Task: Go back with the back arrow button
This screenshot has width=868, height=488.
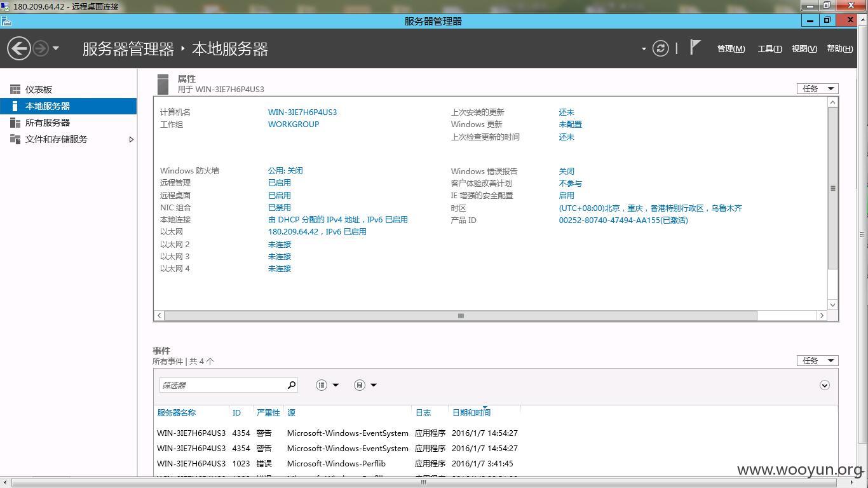Action: click(19, 48)
